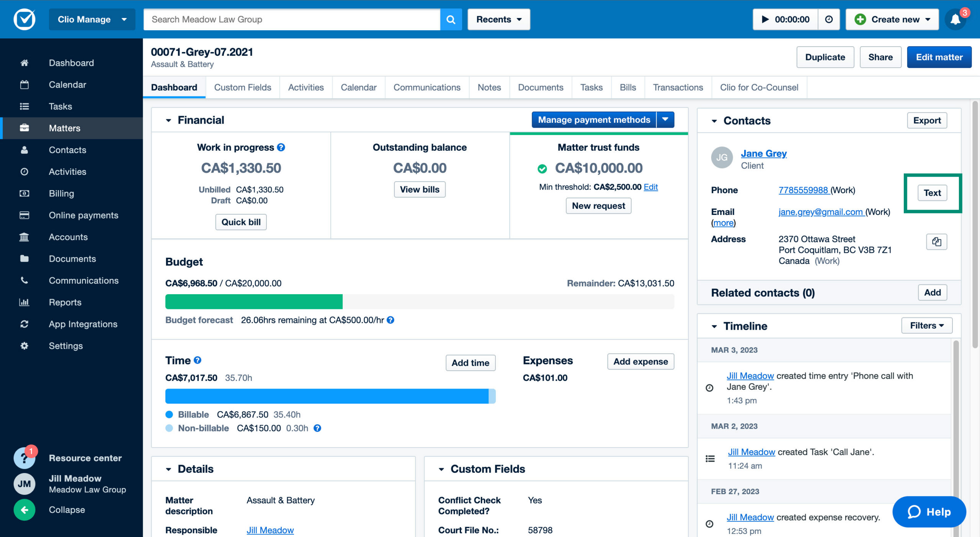The width and height of the screenshot is (980, 537).
Task: Click the Clio checkmark logo
Action: click(x=24, y=19)
